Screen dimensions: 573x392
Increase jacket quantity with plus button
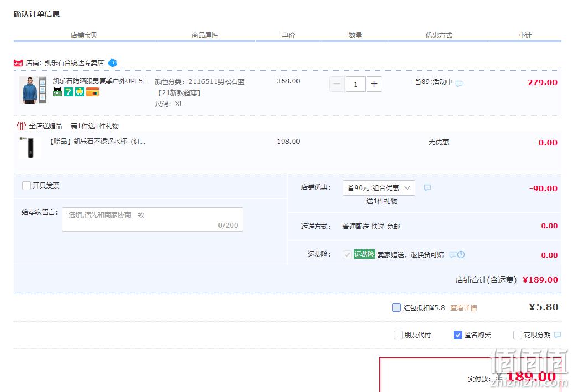(x=374, y=84)
